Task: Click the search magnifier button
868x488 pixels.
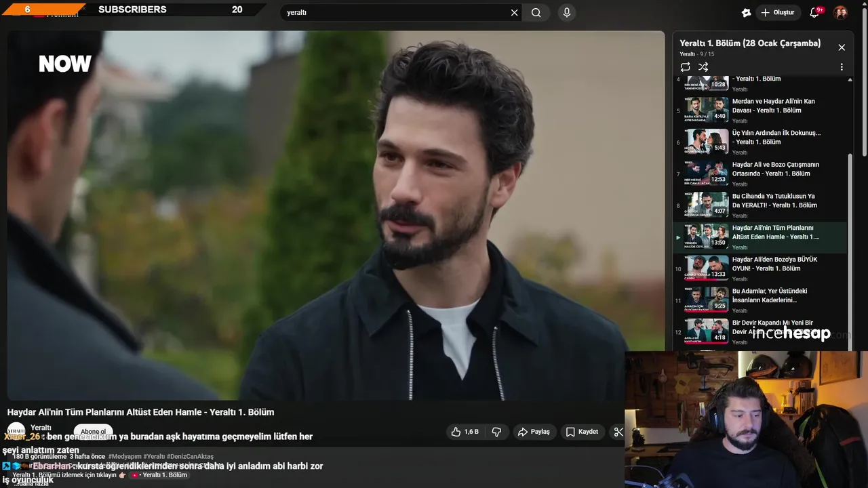Action: pos(536,12)
